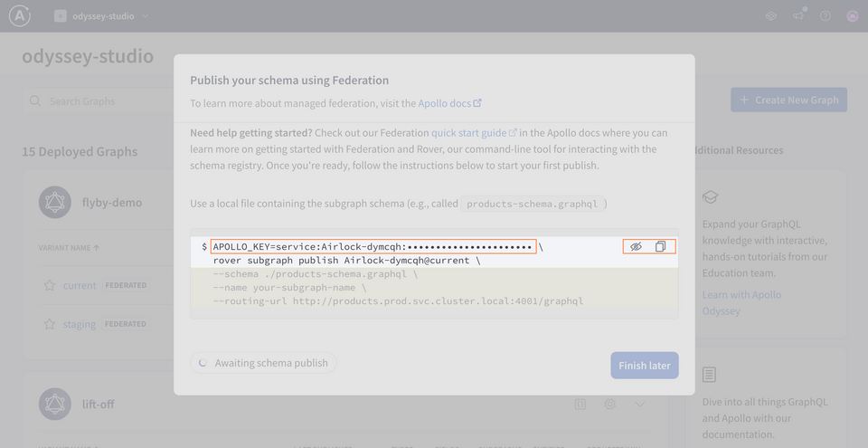Click the odyssey-studio page heading
This screenshot has width=868, height=448.
pos(88,56)
